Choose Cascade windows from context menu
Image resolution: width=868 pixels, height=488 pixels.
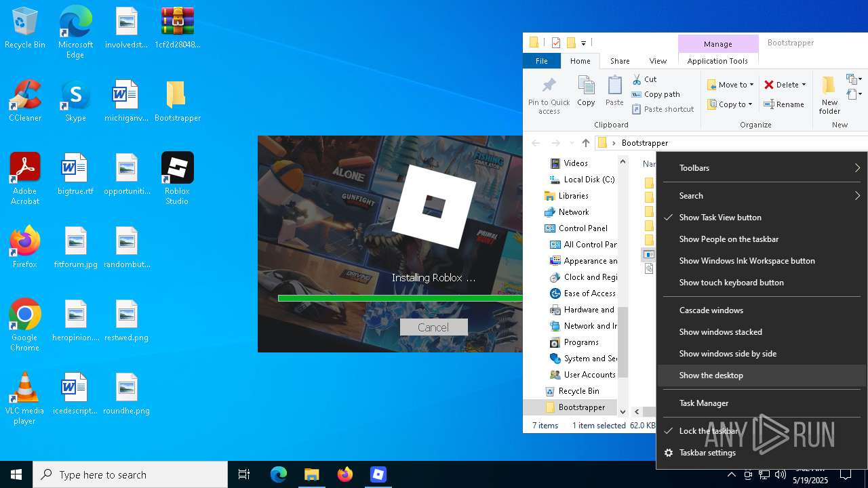coord(762,310)
